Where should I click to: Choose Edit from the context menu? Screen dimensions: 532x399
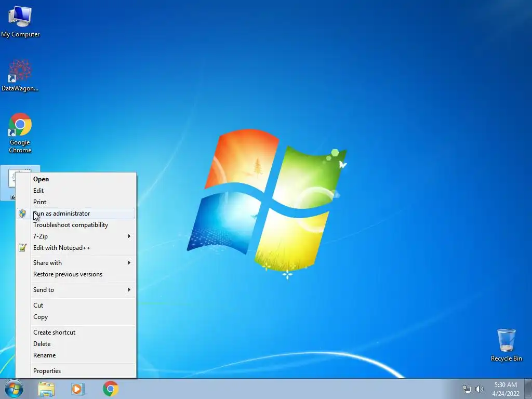click(x=76, y=191)
